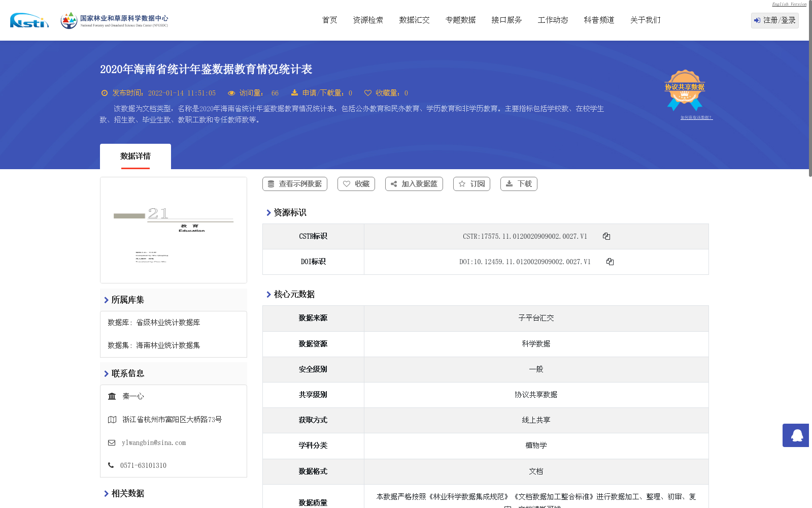
Task: Click the envelope icon beside ylwangbin@sina.com
Action: 112,442
